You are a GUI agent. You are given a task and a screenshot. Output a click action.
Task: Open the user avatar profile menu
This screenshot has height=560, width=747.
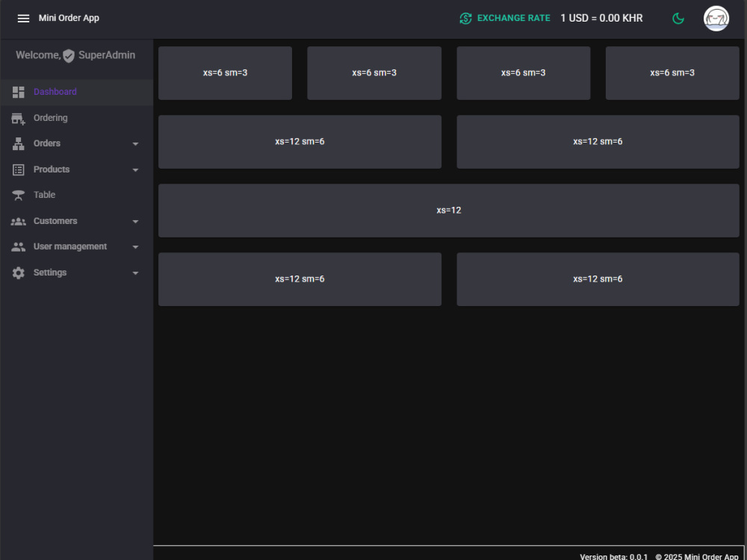tap(716, 19)
